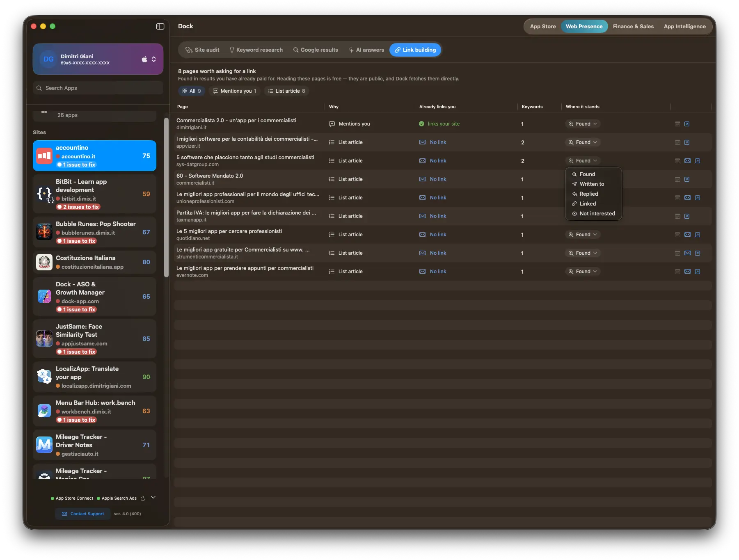Image resolution: width=739 pixels, height=560 pixels.
Task: Open the Found status dropdown for evernote.com row
Action: coord(583,272)
